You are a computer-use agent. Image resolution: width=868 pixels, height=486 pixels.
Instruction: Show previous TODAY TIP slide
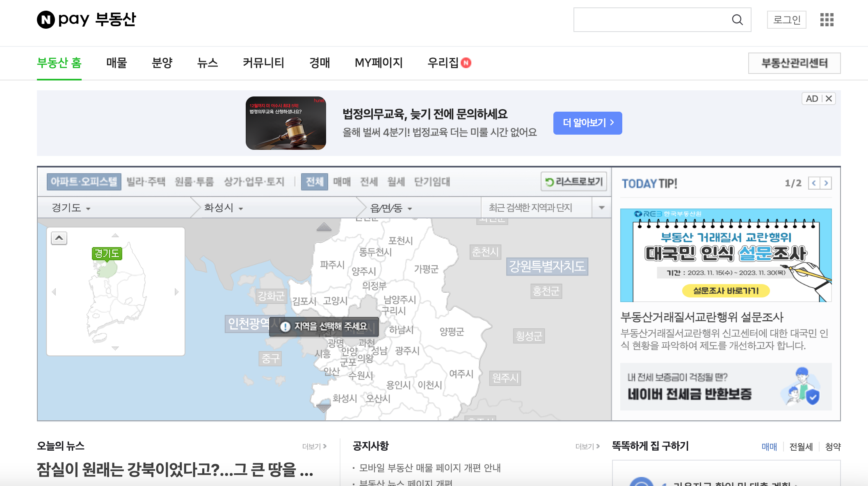814,183
